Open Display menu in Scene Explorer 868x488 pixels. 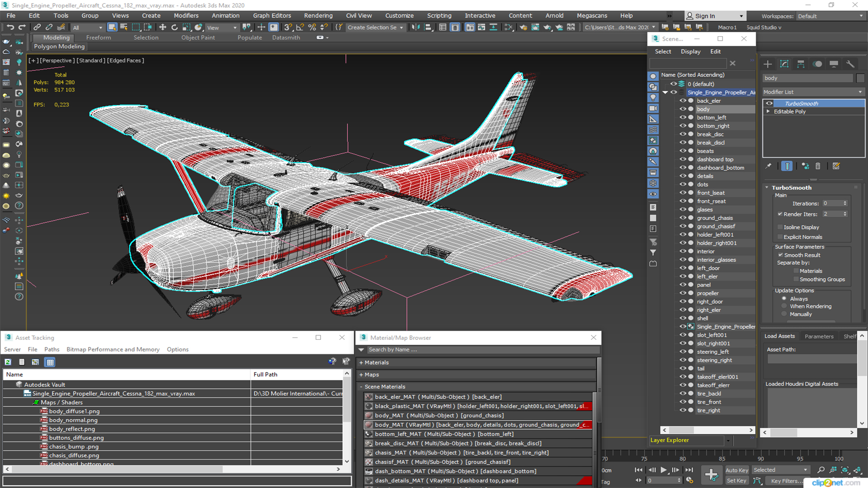click(x=690, y=52)
